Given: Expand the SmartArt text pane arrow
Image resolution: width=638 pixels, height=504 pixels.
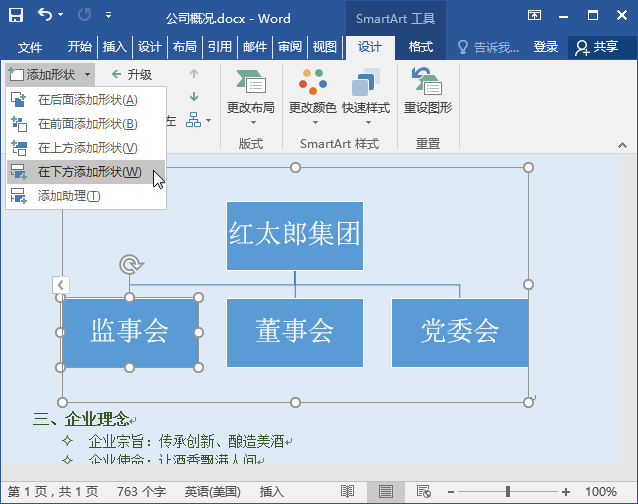Looking at the screenshot, I should pos(61,285).
